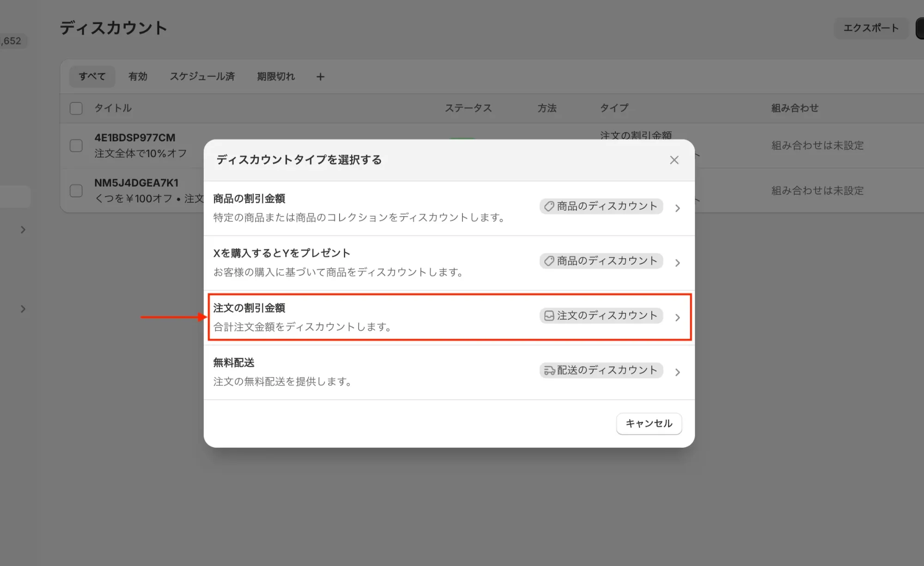Open 無料配送 via its chevron arrow
Screen dimensions: 924x566
coord(677,372)
